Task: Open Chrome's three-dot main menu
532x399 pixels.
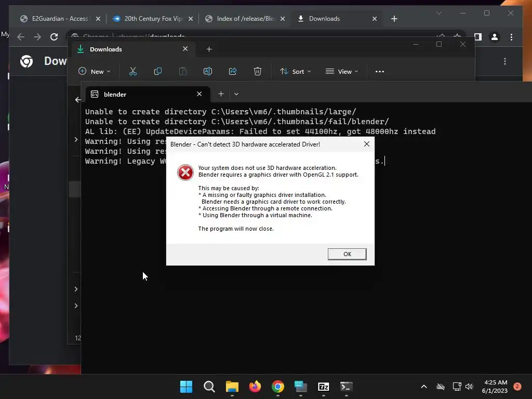Action: tap(511, 37)
